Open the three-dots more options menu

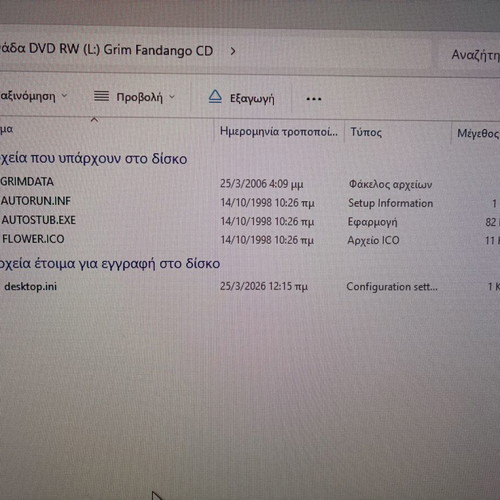[314, 99]
